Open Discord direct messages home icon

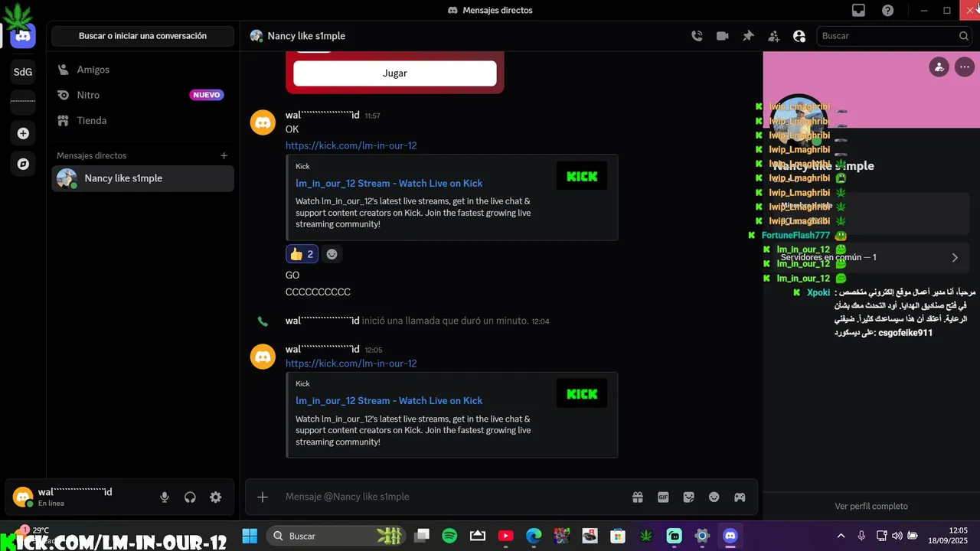coord(23,36)
